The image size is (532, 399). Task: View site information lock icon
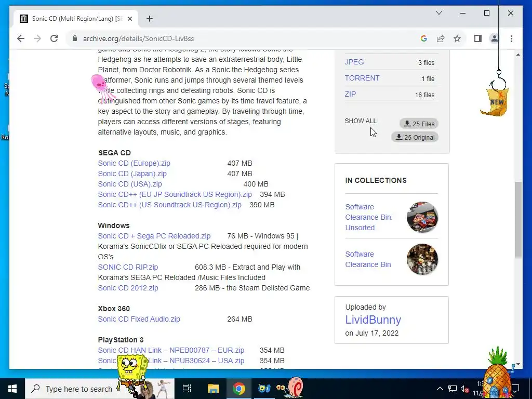[x=75, y=38]
